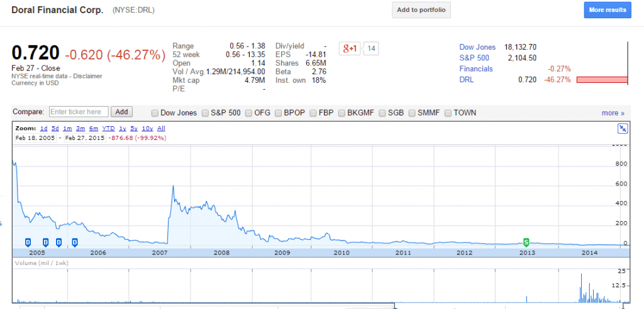The image size is (644, 309).
Task: Switch chart zoom to 1m
Action: click(67, 129)
